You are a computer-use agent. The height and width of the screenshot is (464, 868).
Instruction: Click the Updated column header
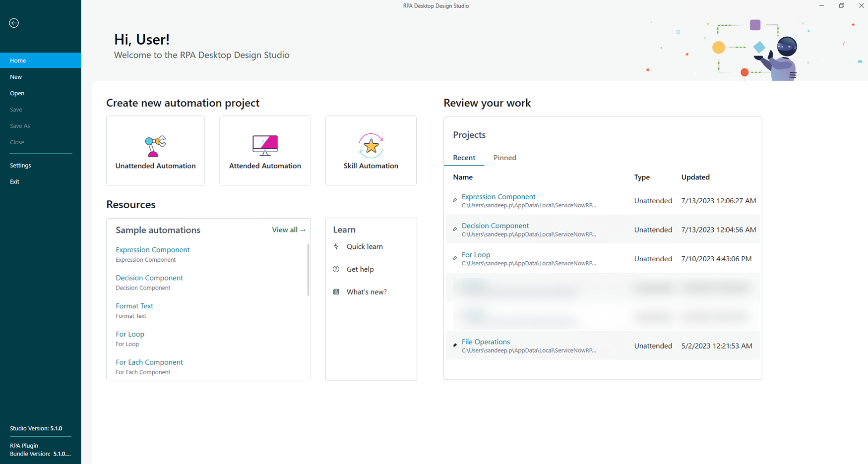[x=695, y=177]
